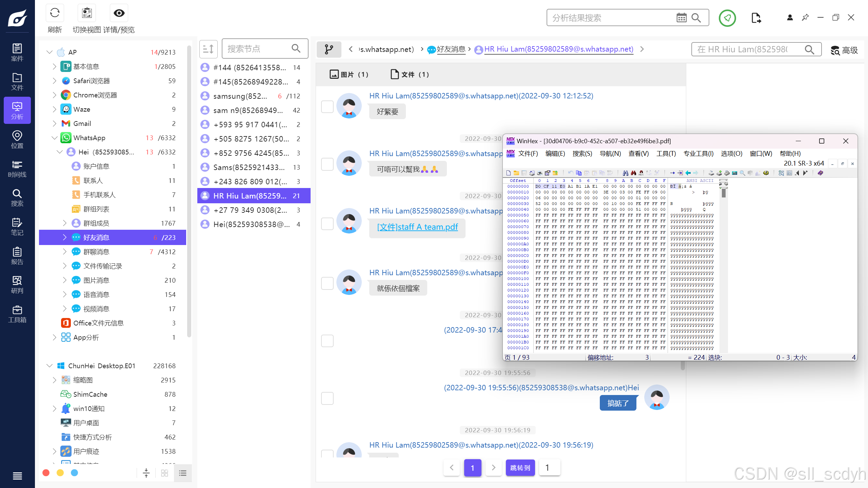Click the 跳转到 jump button
This screenshot has height=488, width=868.
520,468
